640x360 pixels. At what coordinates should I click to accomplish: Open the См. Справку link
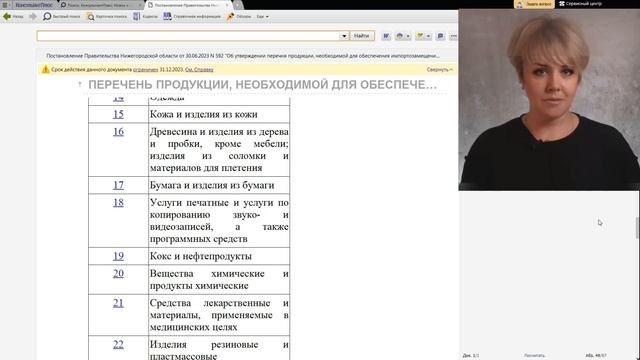(x=199, y=70)
